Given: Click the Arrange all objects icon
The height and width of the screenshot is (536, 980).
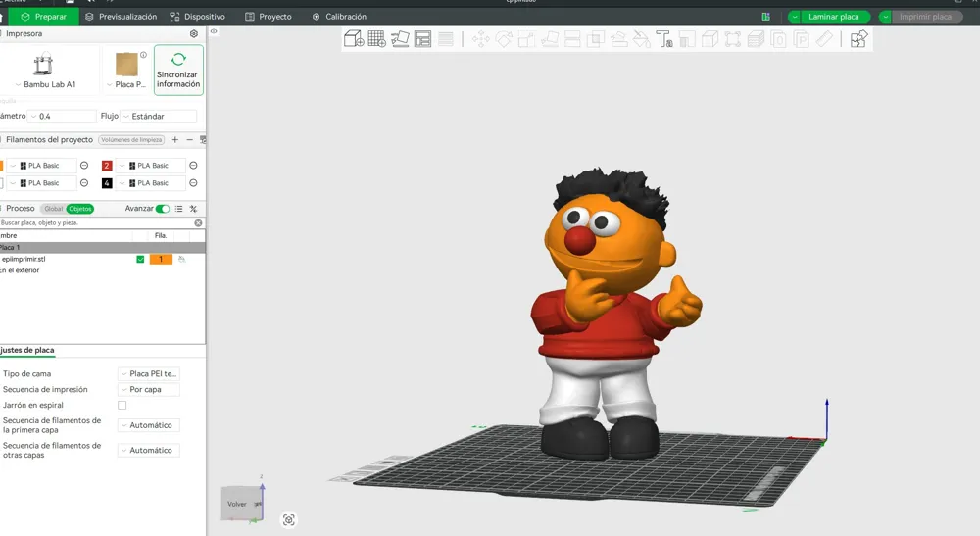Looking at the screenshot, I should (x=423, y=39).
